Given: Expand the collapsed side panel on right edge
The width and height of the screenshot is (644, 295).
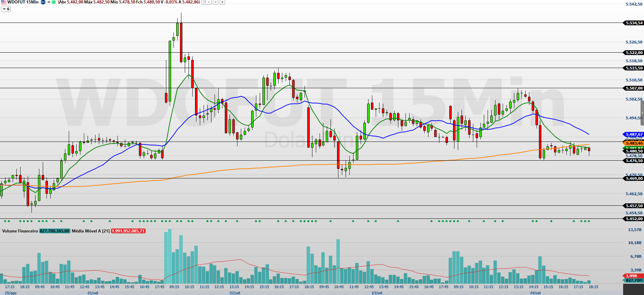Looking at the screenshot, I should click(642, 113).
